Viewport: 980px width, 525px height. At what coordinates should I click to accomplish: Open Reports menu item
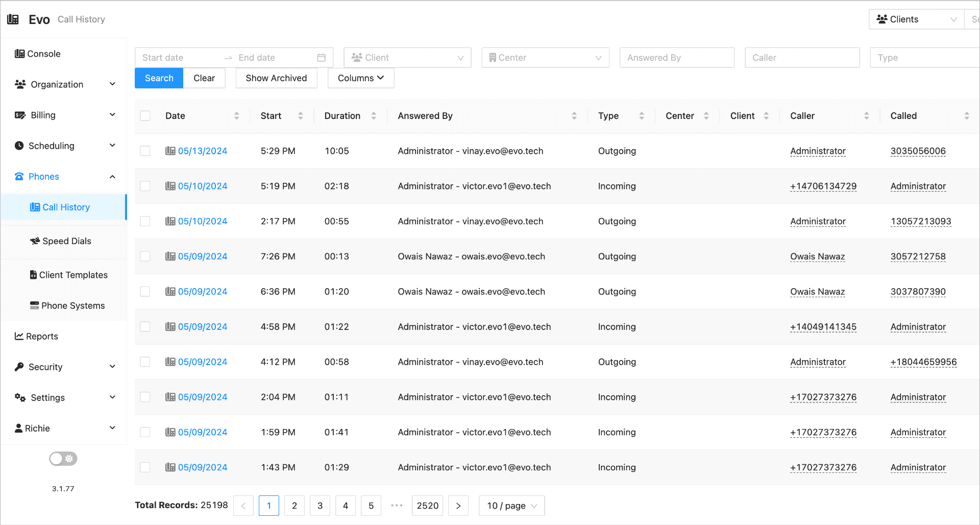point(64,336)
